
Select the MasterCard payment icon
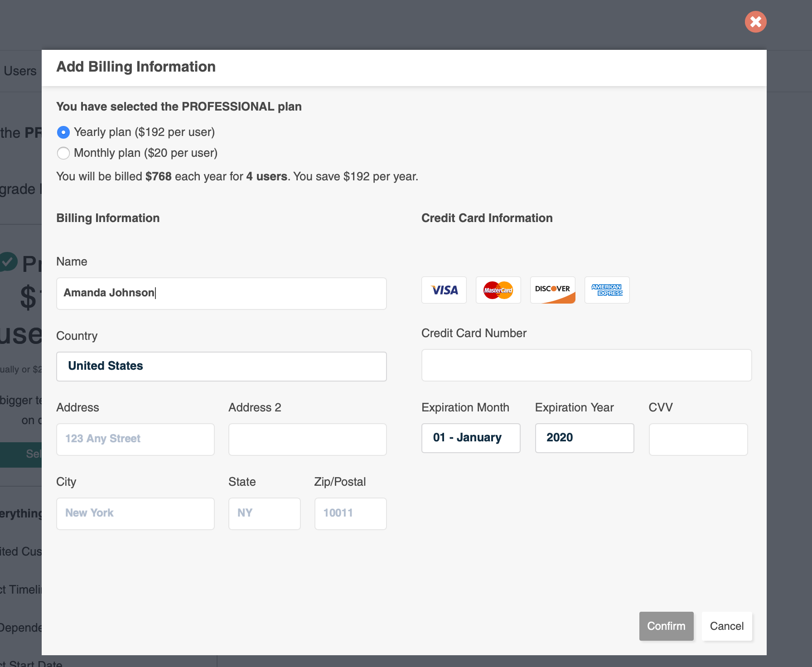[x=498, y=290]
